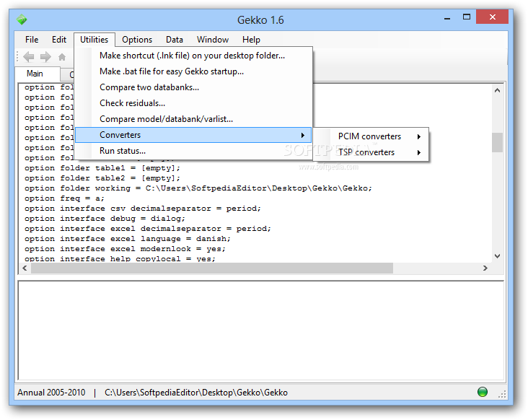Click the horizontal scrollbar right arrow
This screenshot has width=528, height=420.
pyautogui.click(x=485, y=268)
